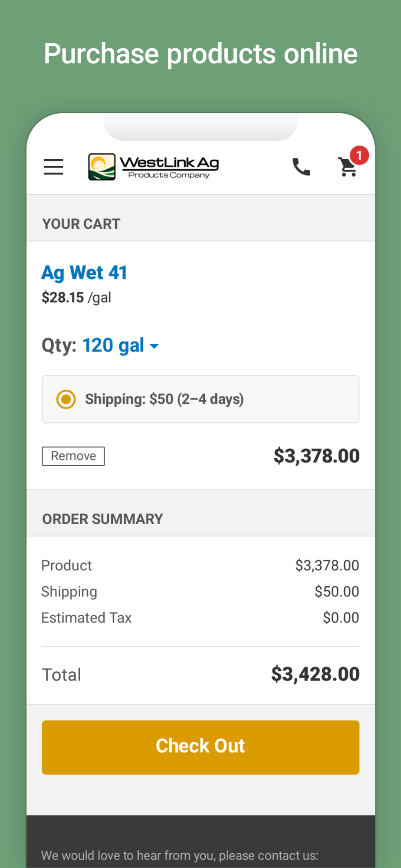Click the Shipping: $50 (2–4 days) label
The height and width of the screenshot is (868, 401).
coord(164,399)
